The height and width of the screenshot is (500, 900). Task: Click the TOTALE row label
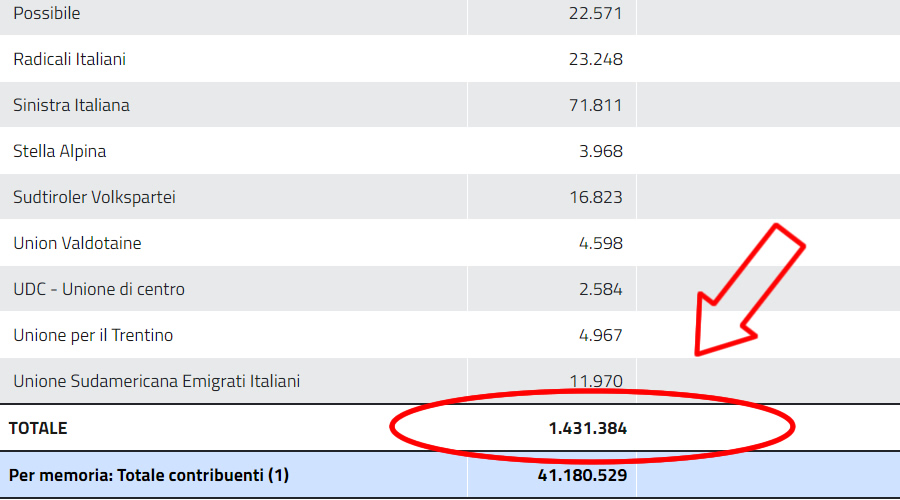tap(38, 428)
